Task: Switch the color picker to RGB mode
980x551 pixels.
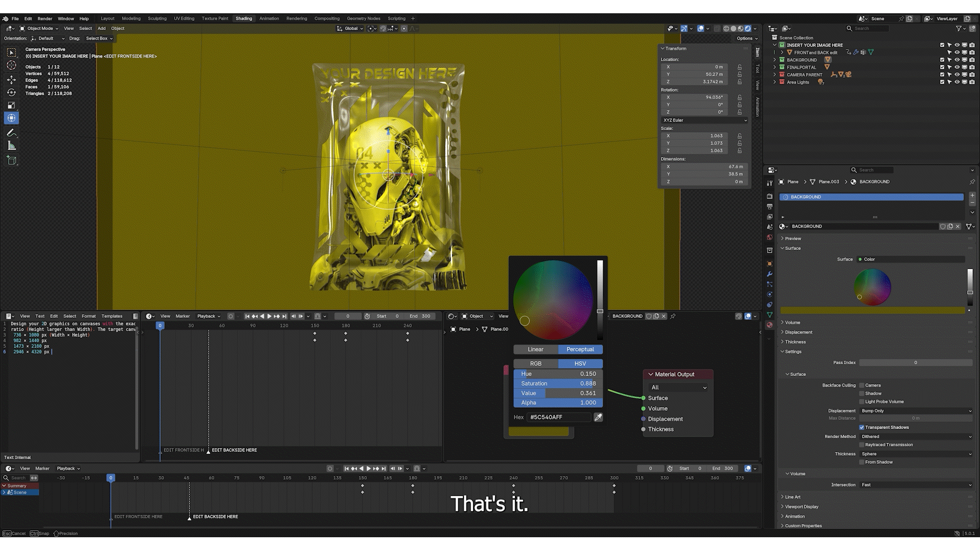Action: pyautogui.click(x=535, y=364)
